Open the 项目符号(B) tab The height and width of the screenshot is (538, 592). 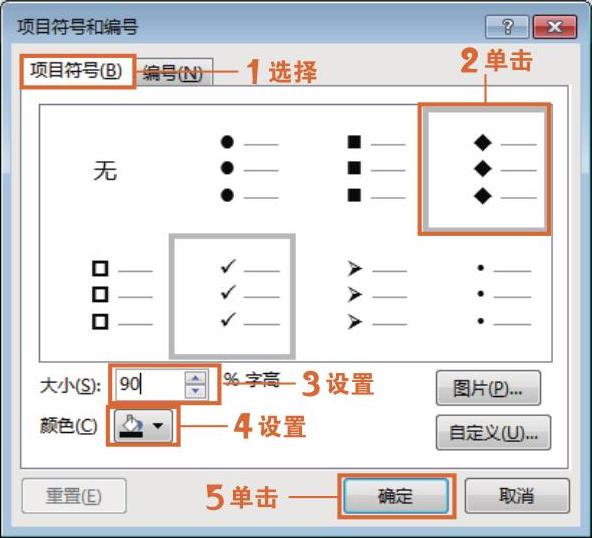tap(77, 71)
